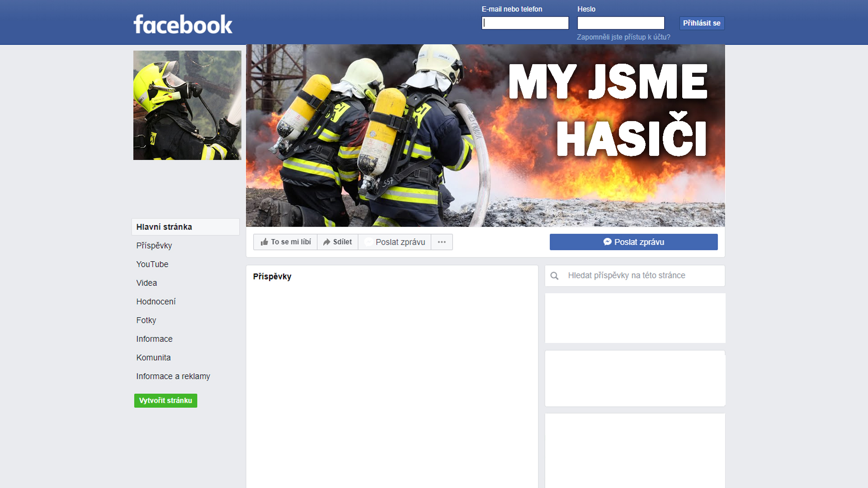The width and height of the screenshot is (868, 488).
Task: Click the share arrow icon on Sdílet
Action: click(x=326, y=242)
